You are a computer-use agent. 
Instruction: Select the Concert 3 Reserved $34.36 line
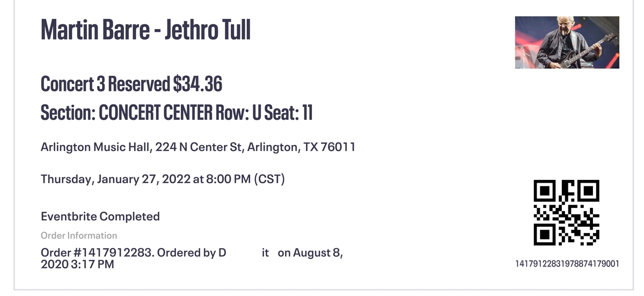coord(131,84)
